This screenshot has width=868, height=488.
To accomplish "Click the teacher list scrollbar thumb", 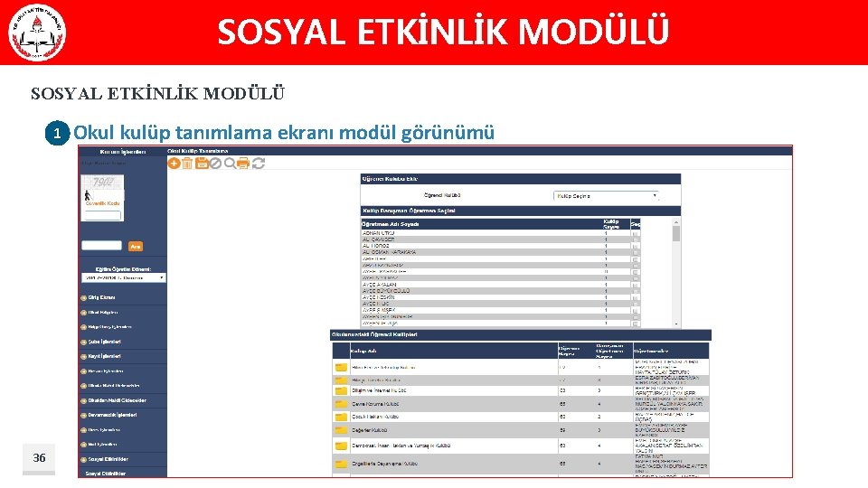I will tap(676, 233).
